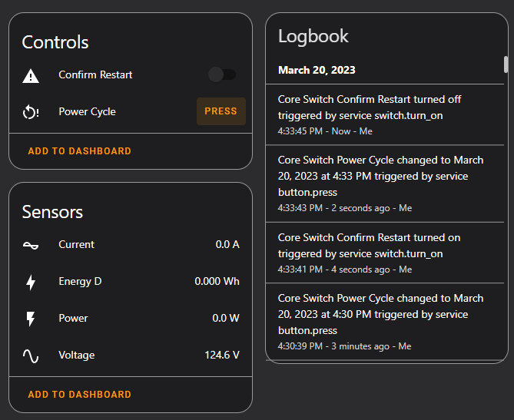Click the Voltage sine wave icon
The image size is (514, 420).
click(x=31, y=356)
